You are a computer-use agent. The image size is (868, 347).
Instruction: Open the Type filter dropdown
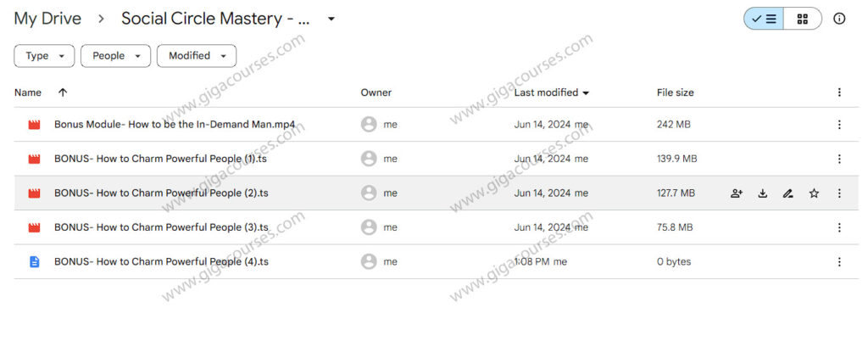(44, 56)
